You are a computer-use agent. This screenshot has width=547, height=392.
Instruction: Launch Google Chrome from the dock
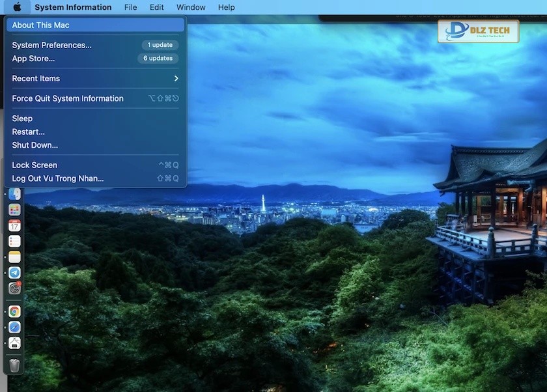coord(14,311)
